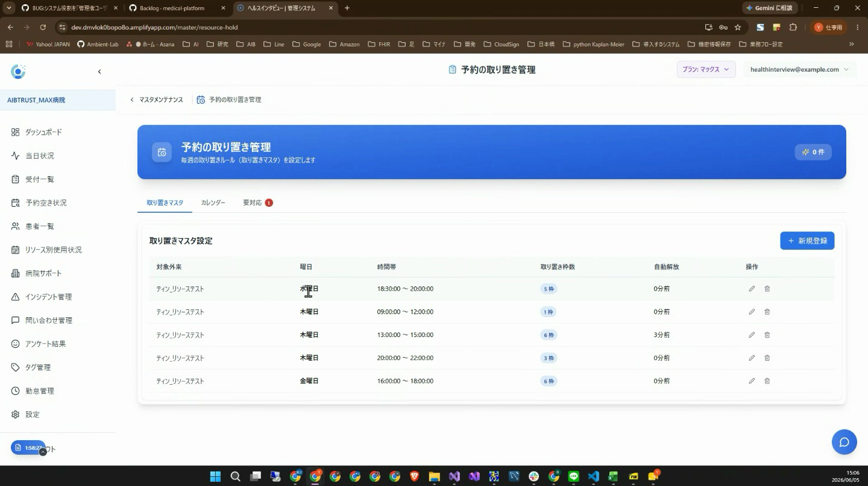Collapse the sidebar with the chevron

click(99, 72)
